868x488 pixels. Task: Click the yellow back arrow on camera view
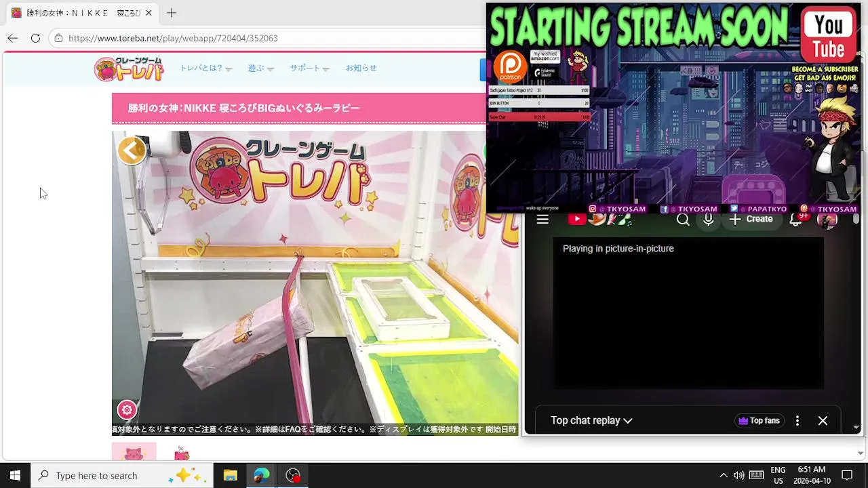132,150
